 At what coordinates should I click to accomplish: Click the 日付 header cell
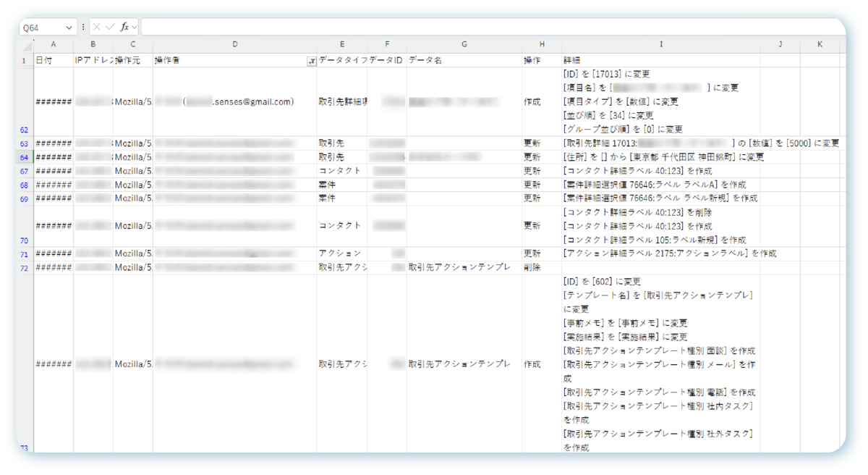54,61
